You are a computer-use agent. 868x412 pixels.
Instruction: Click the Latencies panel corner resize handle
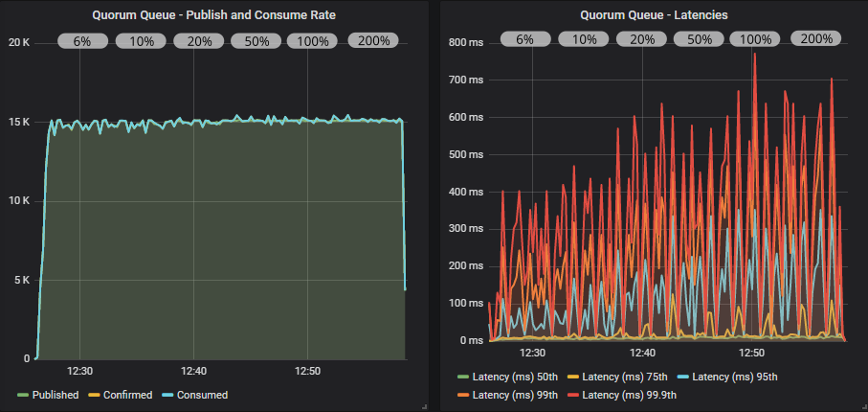click(862, 407)
